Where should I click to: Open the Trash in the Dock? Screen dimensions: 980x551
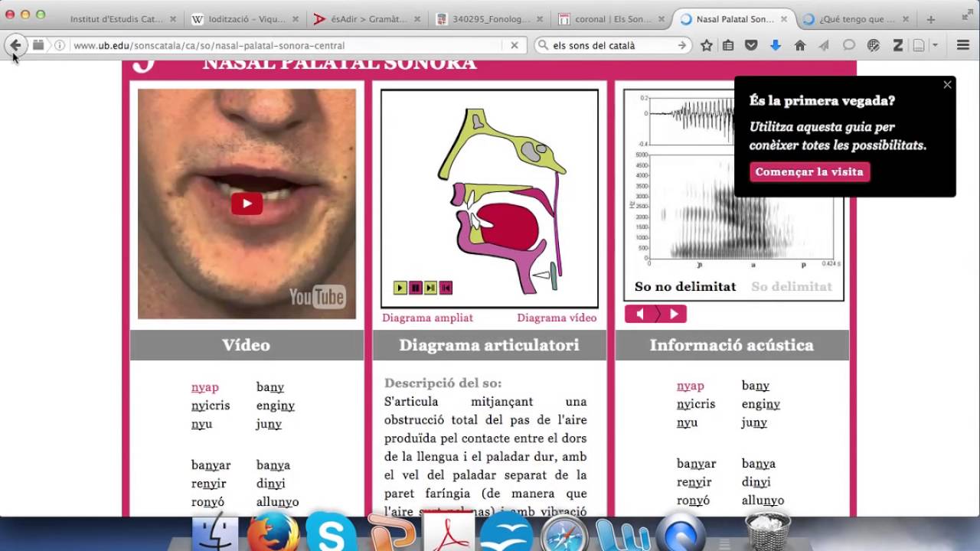[x=767, y=532]
